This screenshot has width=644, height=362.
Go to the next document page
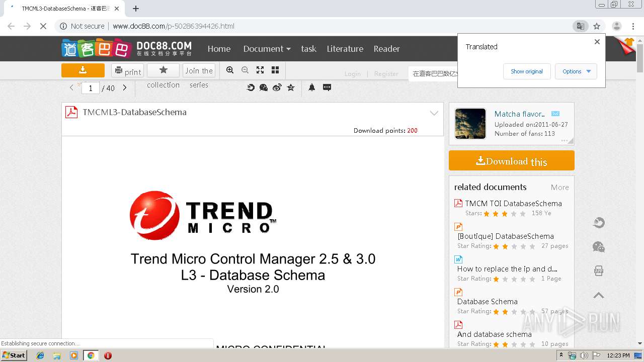[125, 87]
